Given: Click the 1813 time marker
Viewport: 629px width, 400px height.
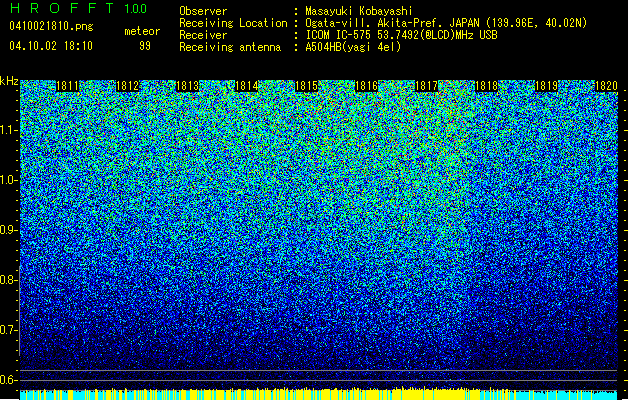Looking at the screenshot, I should point(187,86).
